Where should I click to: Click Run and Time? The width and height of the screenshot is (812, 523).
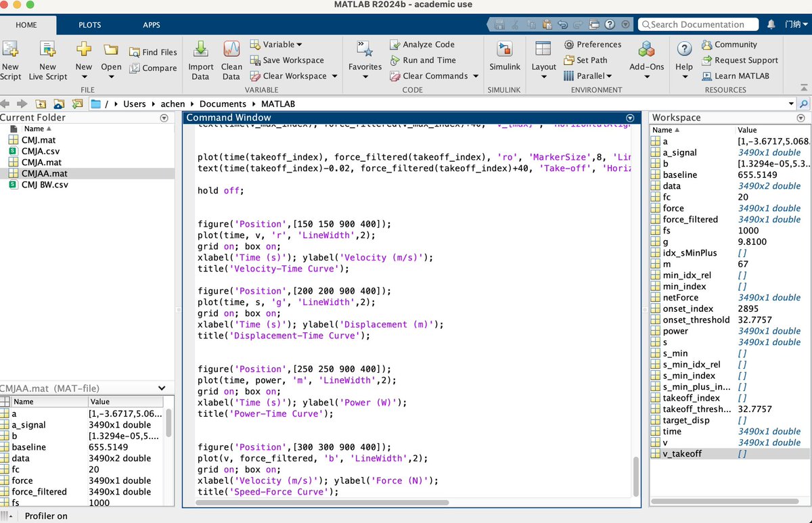pos(423,60)
